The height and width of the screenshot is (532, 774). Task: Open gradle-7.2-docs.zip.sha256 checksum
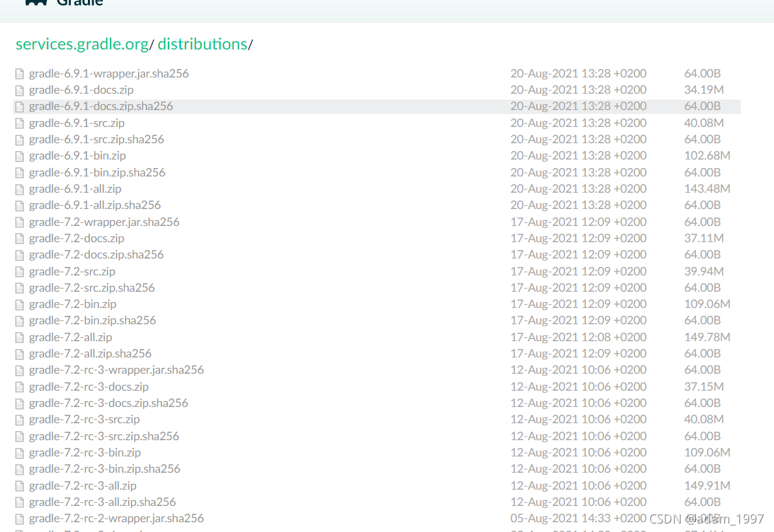[x=96, y=255]
